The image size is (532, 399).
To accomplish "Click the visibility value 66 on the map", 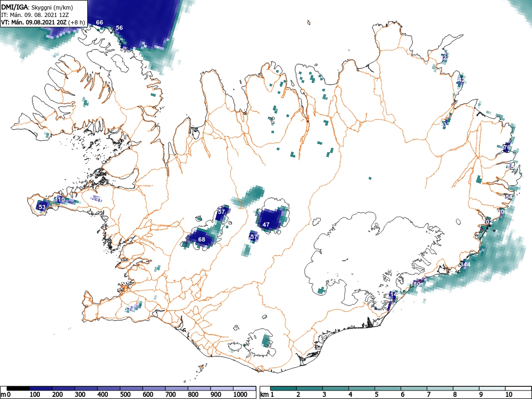I will click(99, 22).
